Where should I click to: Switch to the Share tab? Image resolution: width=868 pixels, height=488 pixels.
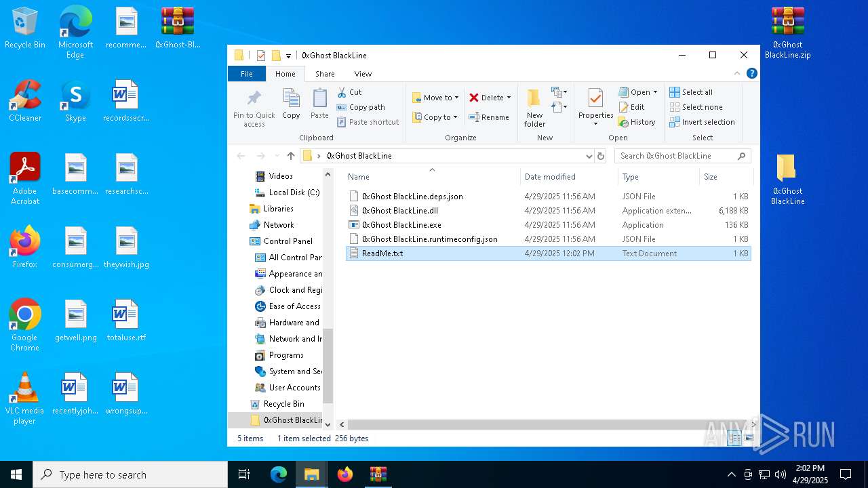(325, 74)
